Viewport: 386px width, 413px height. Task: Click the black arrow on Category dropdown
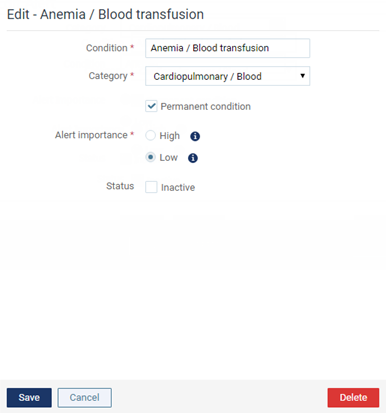[x=302, y=76]
